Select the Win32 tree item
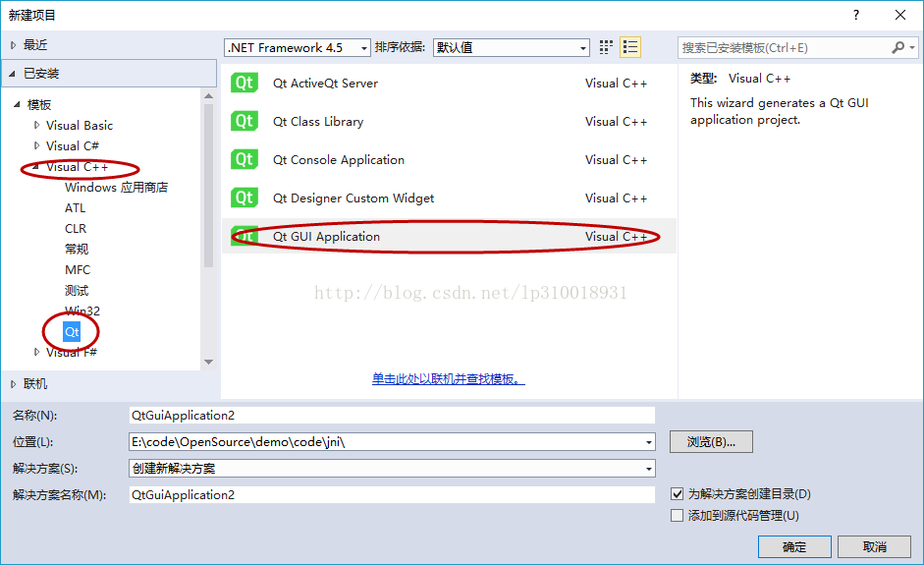This screenshot has width=924, height=565. point(82,311)
